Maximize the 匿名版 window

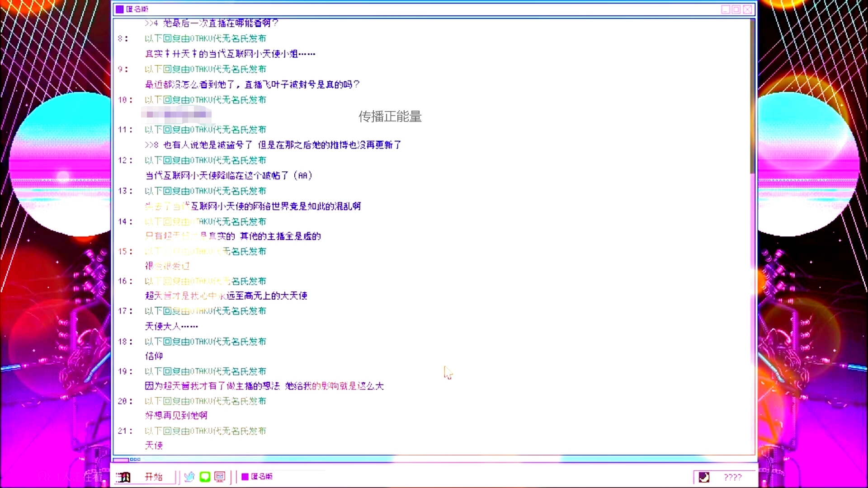click(x=736, y=9)
